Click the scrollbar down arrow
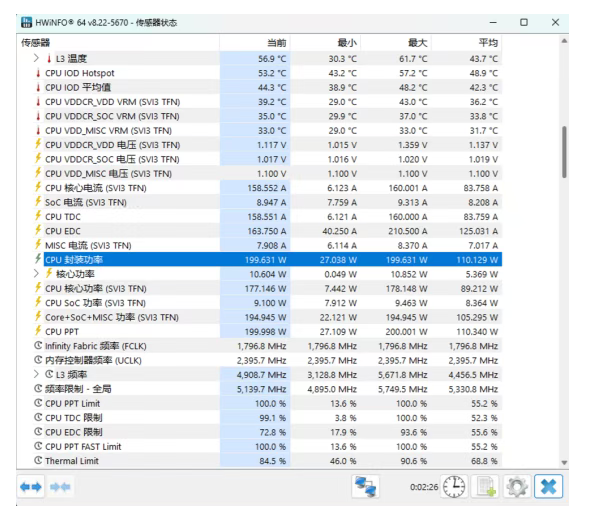The width and height of the screenshot is (589, 510). coord(564,463)
